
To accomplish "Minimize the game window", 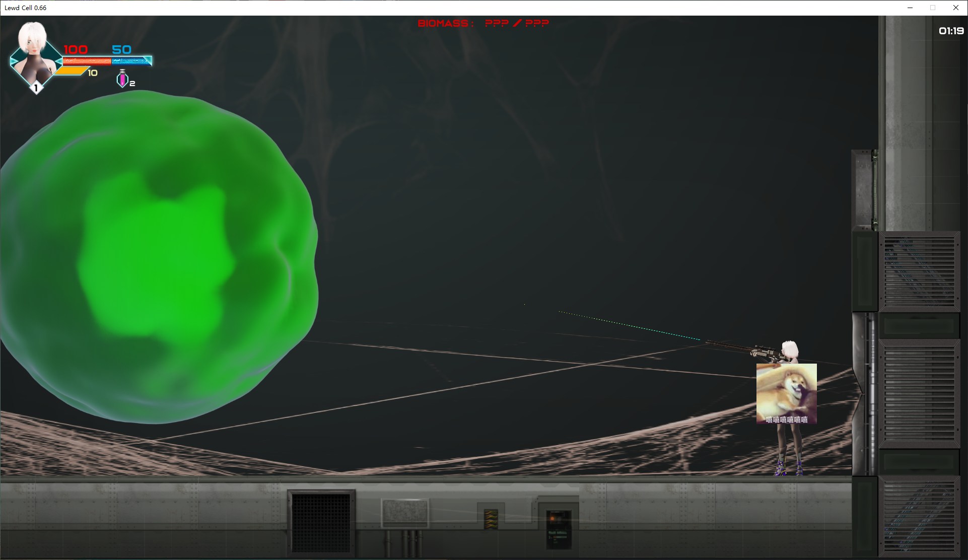I will tap(910, 8).
